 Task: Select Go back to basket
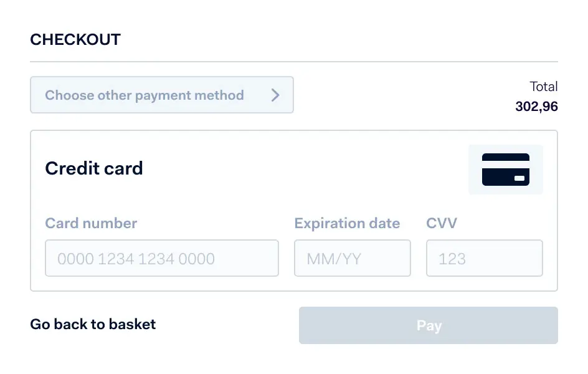click(93, 324)
